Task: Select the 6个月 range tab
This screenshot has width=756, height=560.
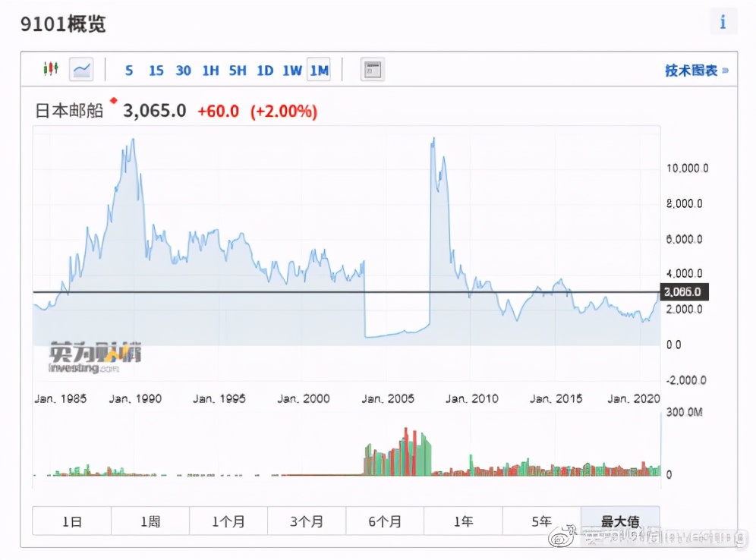Action: [x=385, y=521]
